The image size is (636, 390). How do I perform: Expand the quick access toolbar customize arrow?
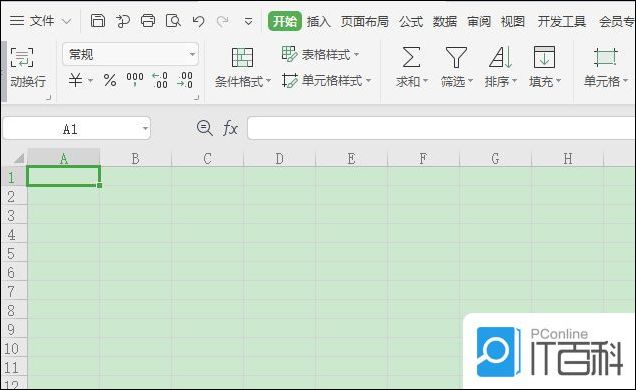[x=249, y=21]
